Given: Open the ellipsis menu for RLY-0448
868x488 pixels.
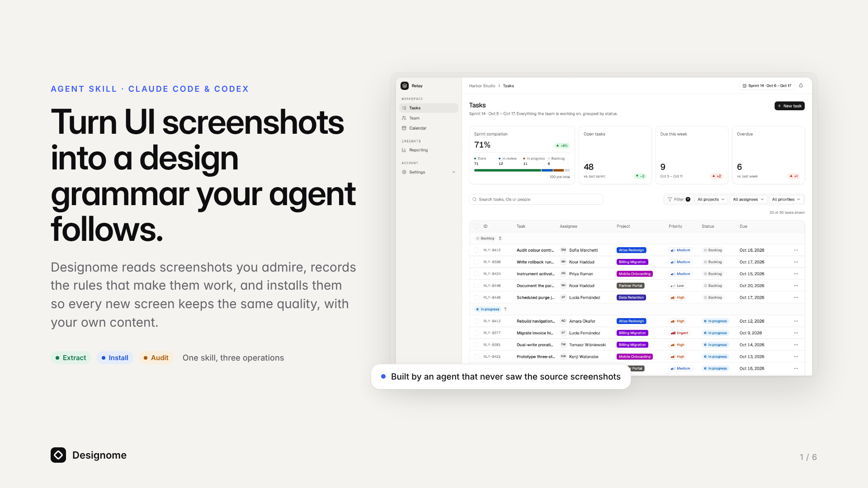Looking at the screenshot, I should [796, 298].
